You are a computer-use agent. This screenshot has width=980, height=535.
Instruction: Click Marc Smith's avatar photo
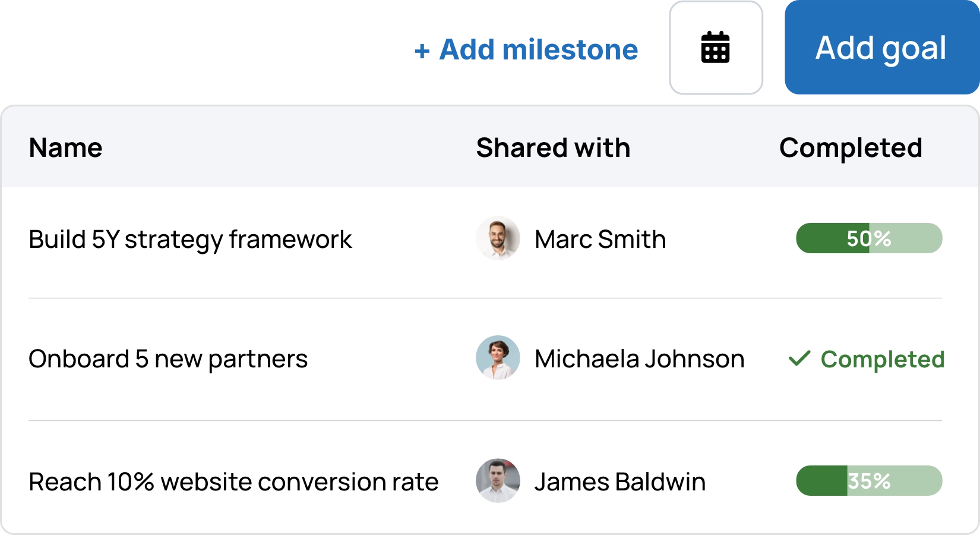pos(498,239)
